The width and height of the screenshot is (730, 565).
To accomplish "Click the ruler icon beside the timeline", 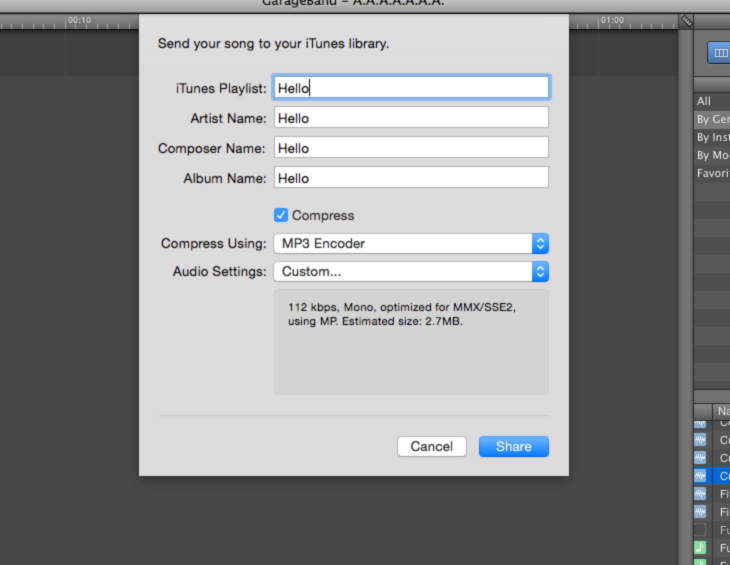I will coord(686,20).
